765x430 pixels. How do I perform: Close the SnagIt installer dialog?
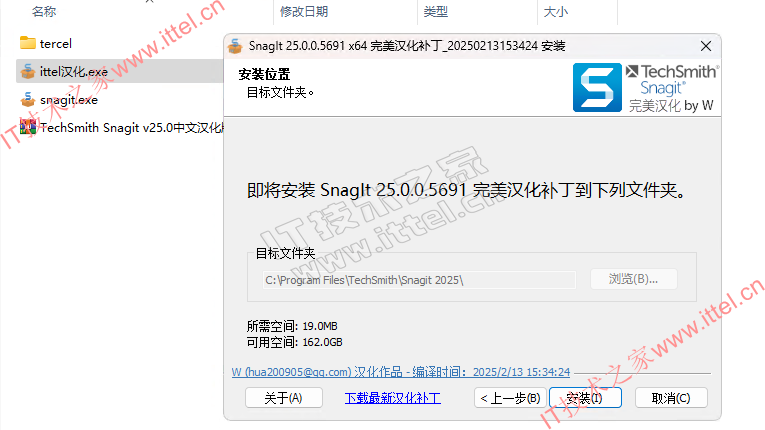[x=705, y=46]
